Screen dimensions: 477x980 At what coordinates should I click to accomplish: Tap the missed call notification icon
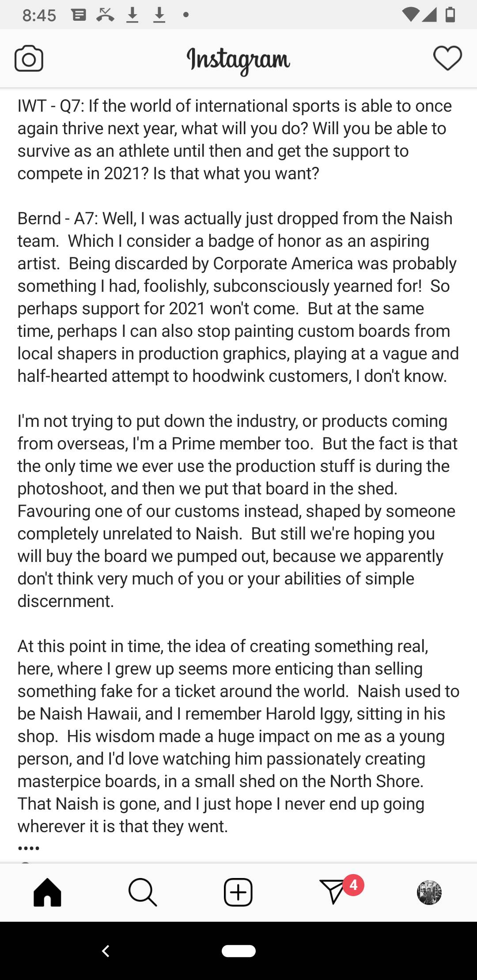[105, 15]
